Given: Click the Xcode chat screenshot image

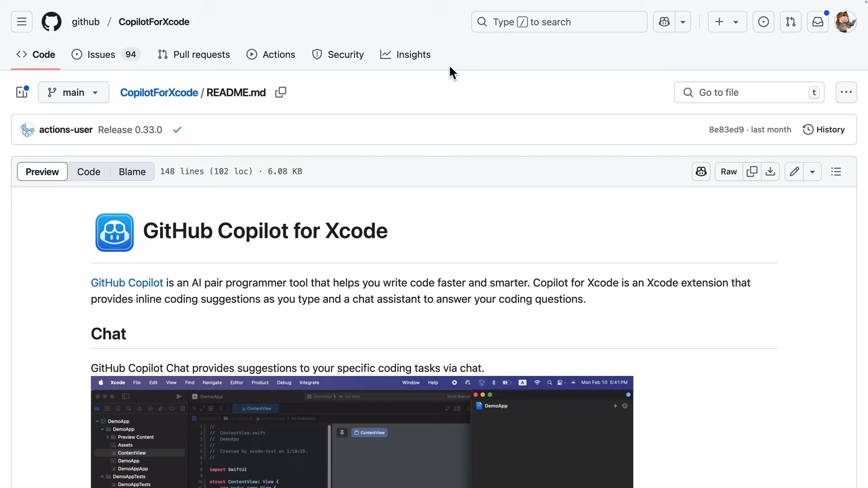Looking at the screenshot, I should pyautogui.click(x=362, y=432).
